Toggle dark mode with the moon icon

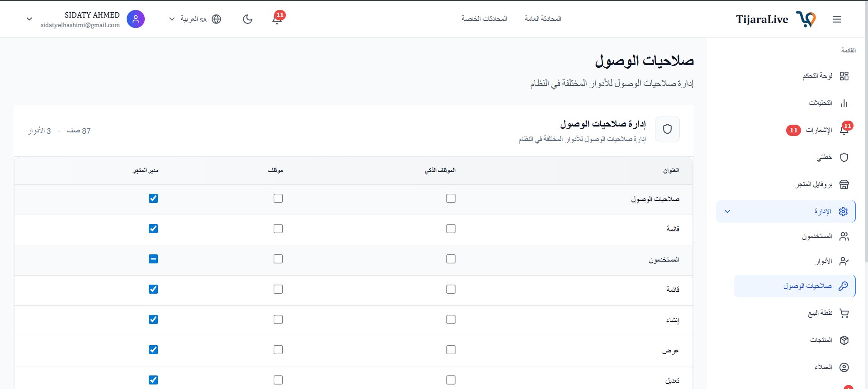coord(247,19)
